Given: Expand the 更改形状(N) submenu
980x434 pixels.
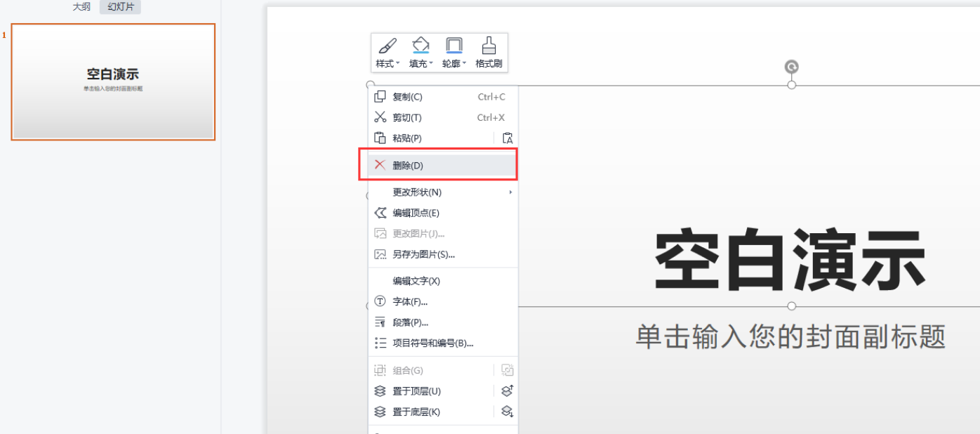Looking at the screenshot, I should (443, 192).
